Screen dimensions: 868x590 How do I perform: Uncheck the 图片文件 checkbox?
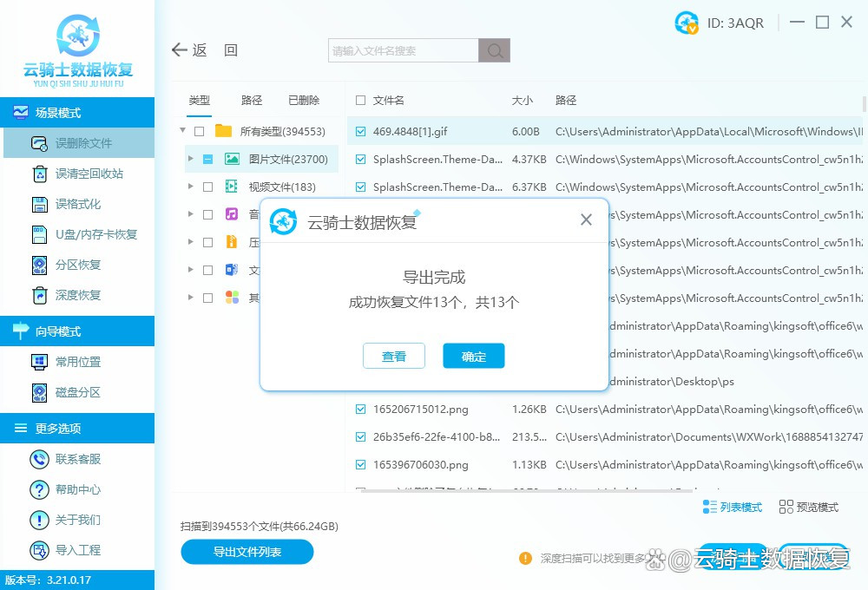point(208,159)
